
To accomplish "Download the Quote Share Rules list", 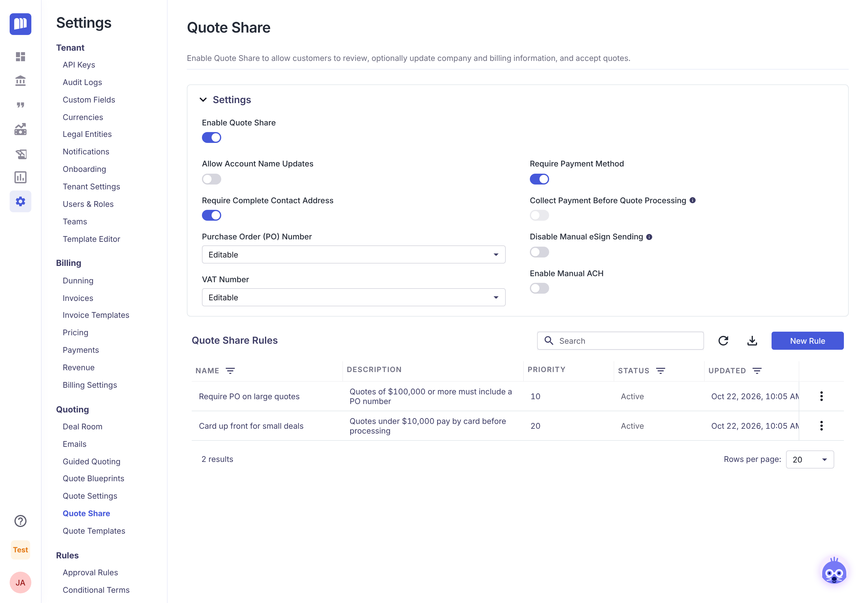I will [752, 341].
